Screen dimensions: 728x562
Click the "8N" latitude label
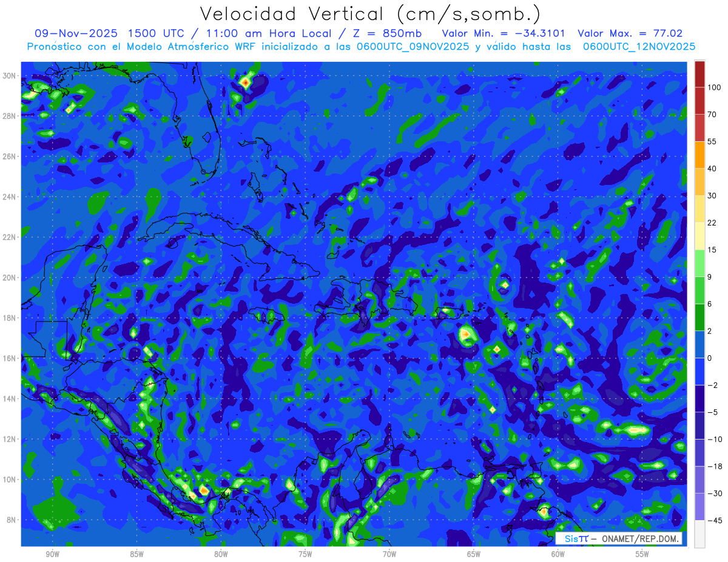click(12, 520)
